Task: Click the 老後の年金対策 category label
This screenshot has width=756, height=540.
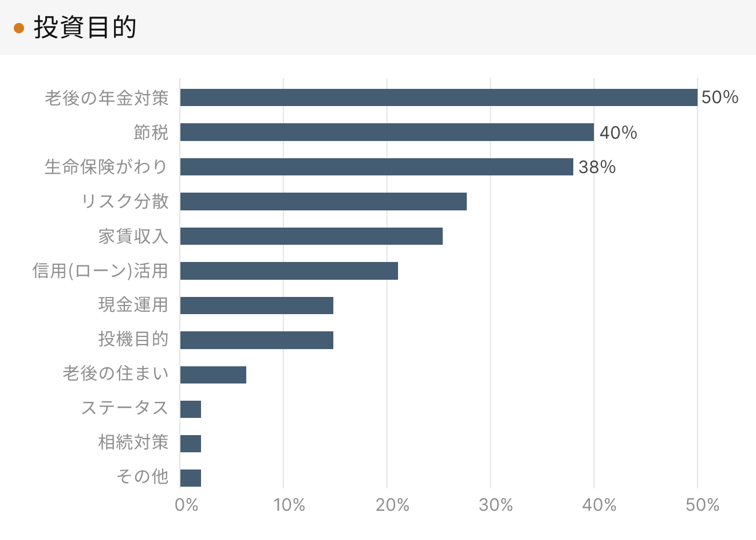Action: point(107,98)
